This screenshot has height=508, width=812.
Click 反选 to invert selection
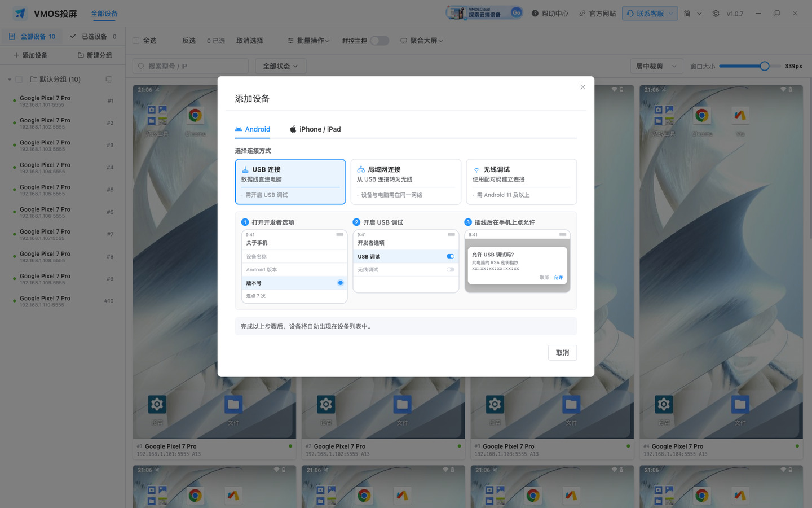(x=189, y=41)
